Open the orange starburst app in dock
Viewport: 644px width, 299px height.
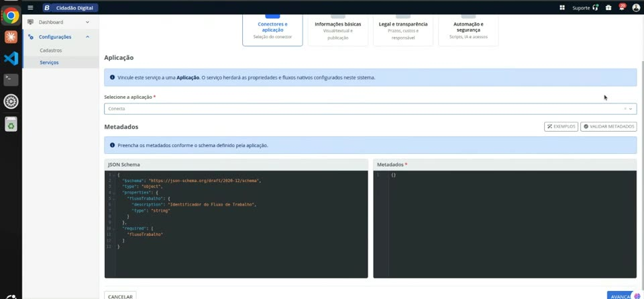[x=11, y=37]
